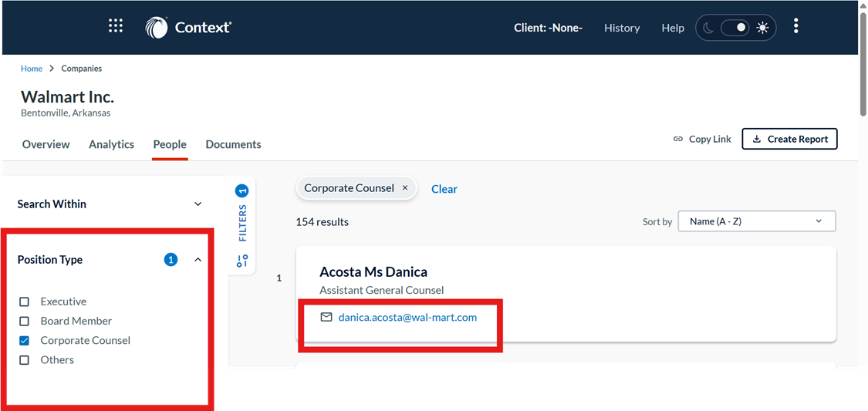Screen dimensions: 868x411
Task: Click the Home breadcrumb link
Action: [32, 69]
